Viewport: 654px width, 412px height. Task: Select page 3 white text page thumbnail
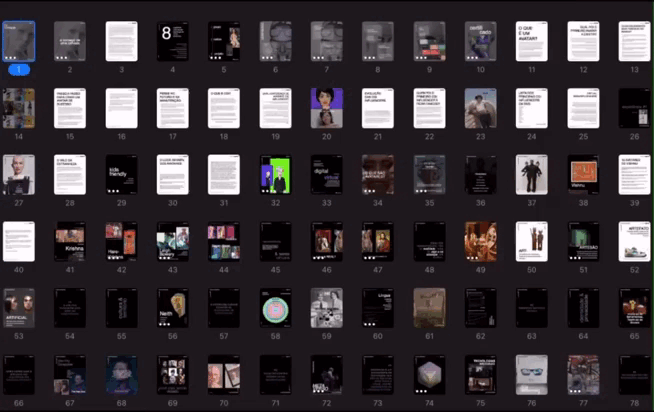point(121,41)
